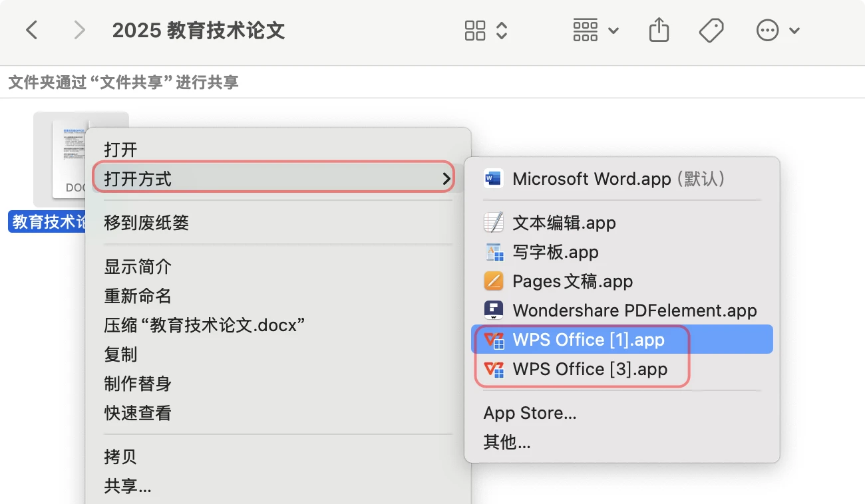The width and height of the screenshot is (865, 504).
Task: Select 重新命名 in context menu
Action: tap(138, 296)
